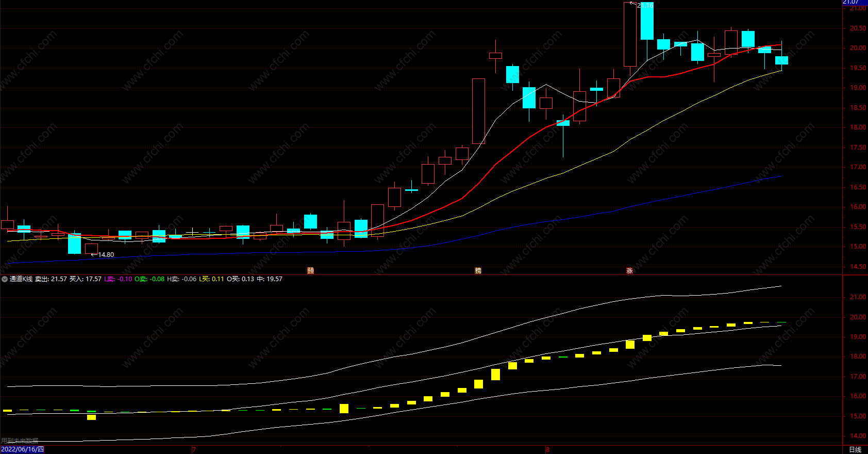868x454 pixels.
Task: Click the 买入: 17.57 value
Action: click(x=86, y=279)
